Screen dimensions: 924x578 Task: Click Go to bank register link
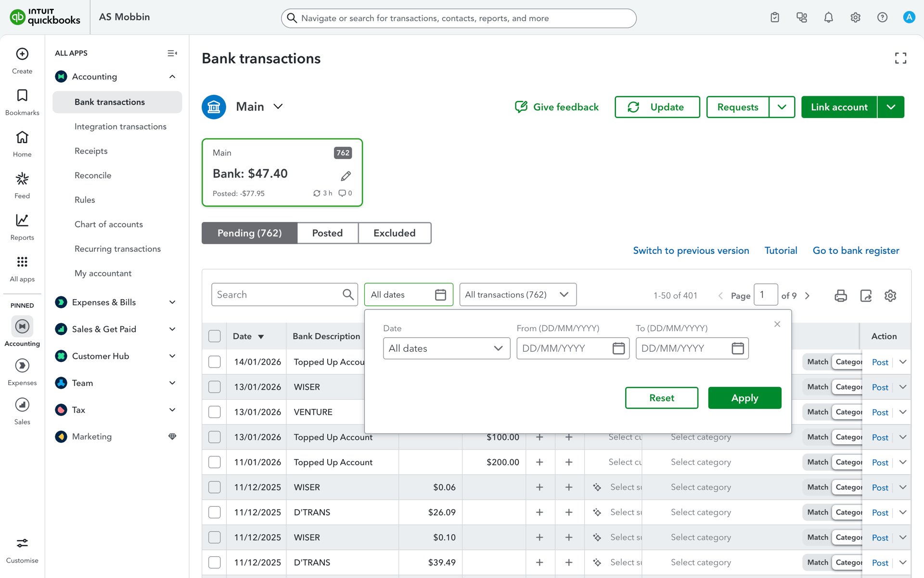tap(856, 250)
